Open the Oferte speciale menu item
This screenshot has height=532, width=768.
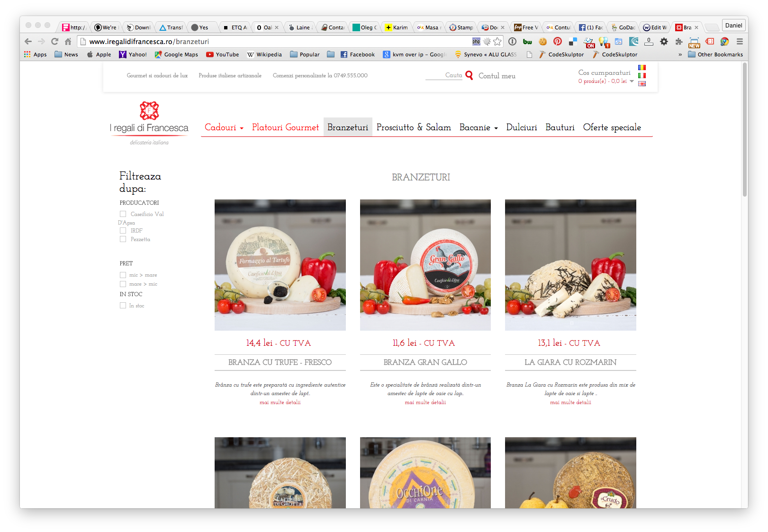coord(612,127)
